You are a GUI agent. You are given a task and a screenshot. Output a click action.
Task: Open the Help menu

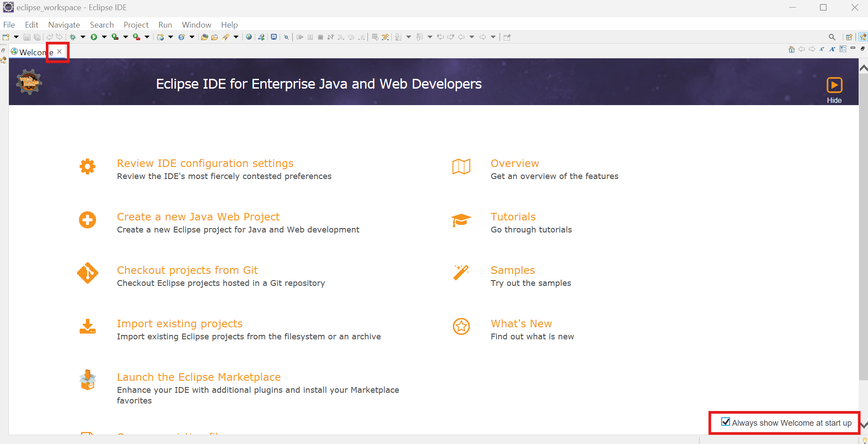230,25
